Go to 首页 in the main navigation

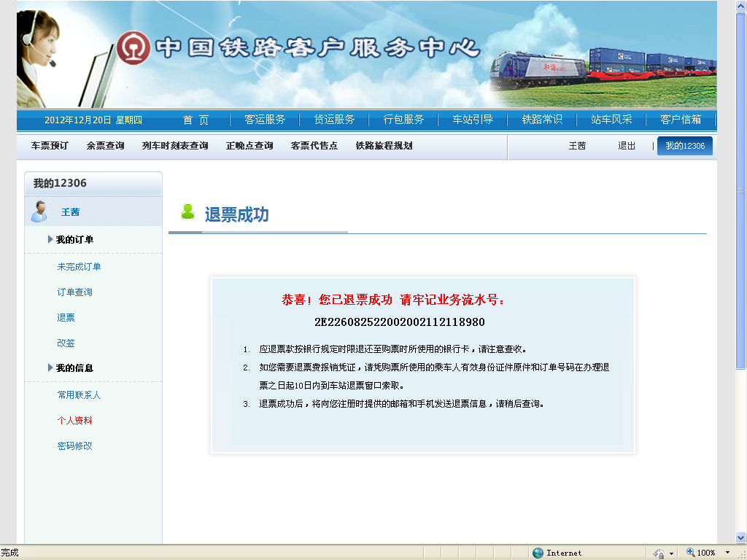[x=196, y=120]
